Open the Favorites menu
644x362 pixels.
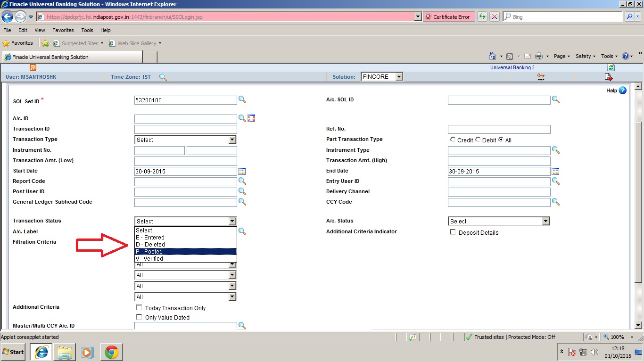pyautogui.click(x=63, y=30)
